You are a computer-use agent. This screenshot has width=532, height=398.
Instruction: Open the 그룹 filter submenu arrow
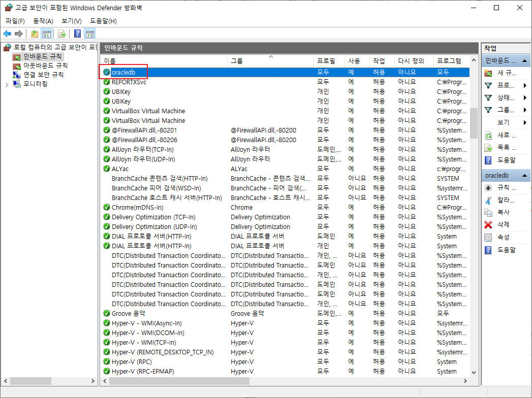tap(525, 110)
